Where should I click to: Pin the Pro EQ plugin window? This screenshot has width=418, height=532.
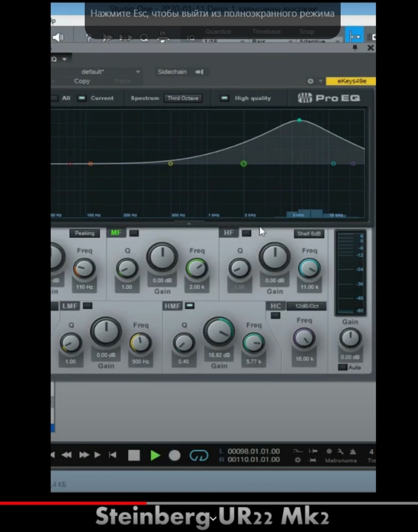coord(355,48)
